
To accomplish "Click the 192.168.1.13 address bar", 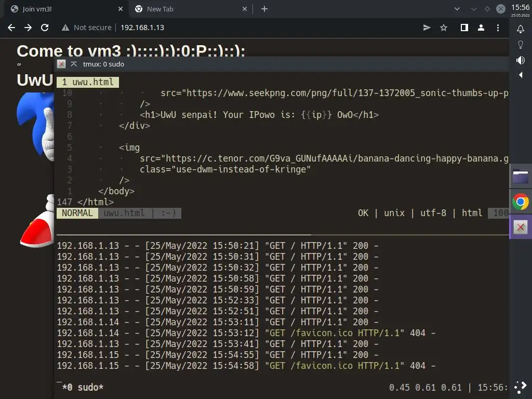I will tap(142, 28).
